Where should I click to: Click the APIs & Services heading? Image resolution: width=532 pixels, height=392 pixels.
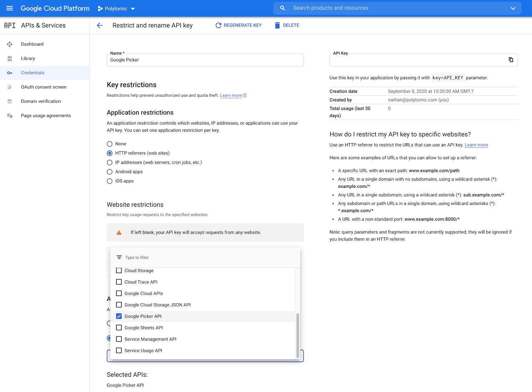coord(43,25)
